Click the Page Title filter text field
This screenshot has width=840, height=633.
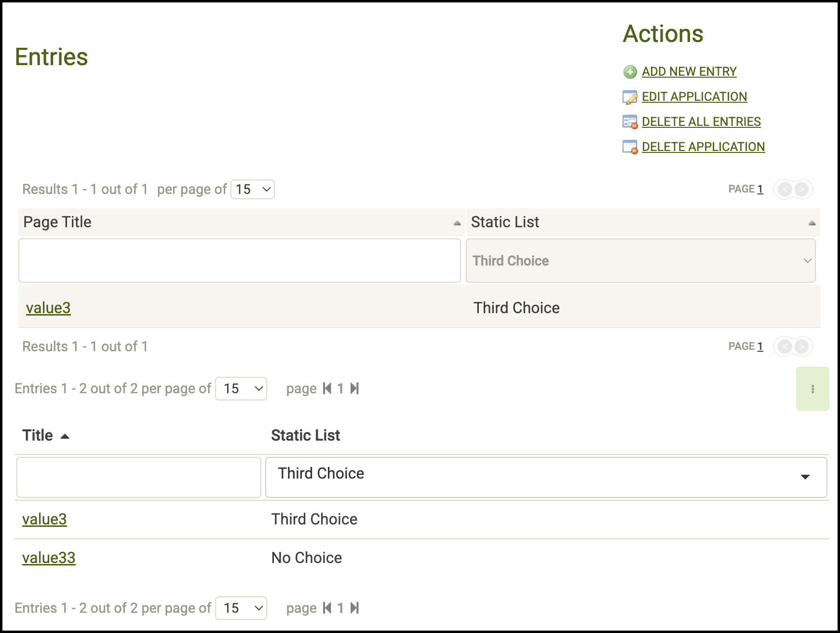(239, 261)
